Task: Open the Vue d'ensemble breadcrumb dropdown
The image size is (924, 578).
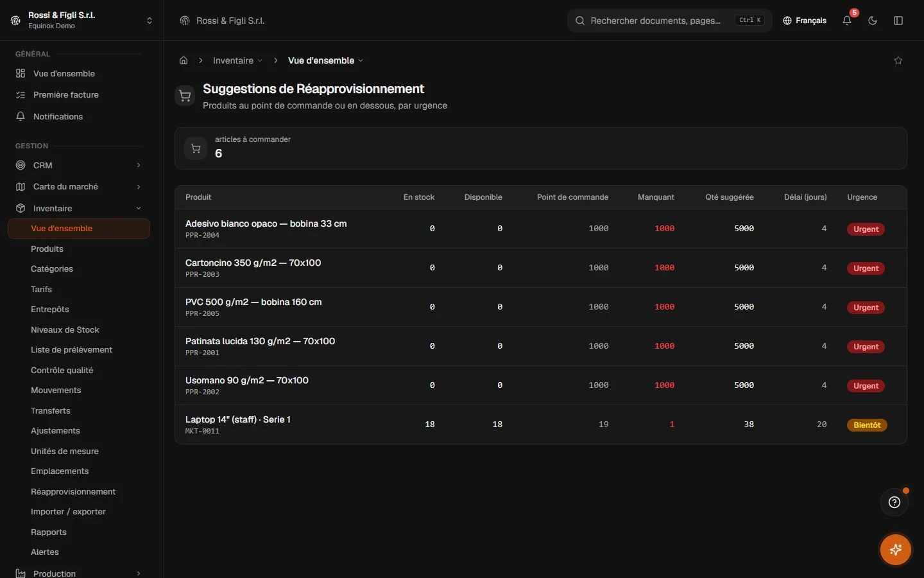Action: [326, 60]
